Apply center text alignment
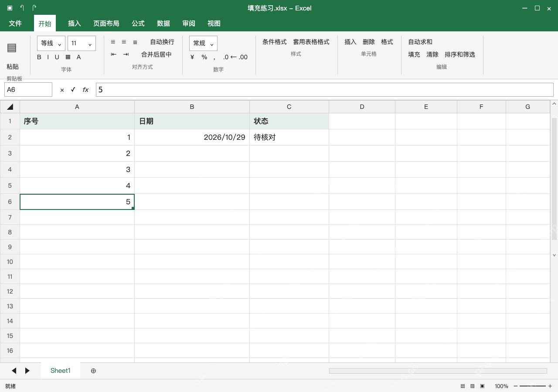Image resolution: width=558 pixels, height=392 pixels. pyautogui.click(x=124, y=42)
